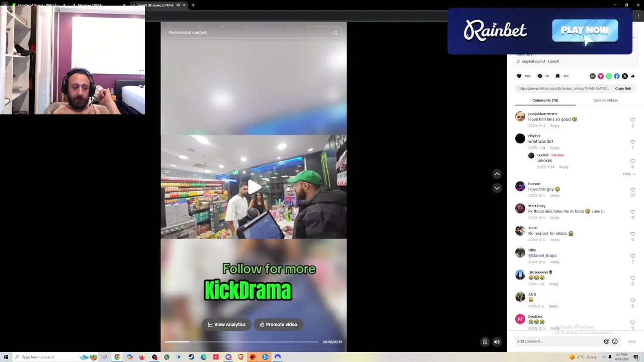Click the pink send-to-friends share icon
Viewport: 644px width, 362px height.
pos(601,76)
